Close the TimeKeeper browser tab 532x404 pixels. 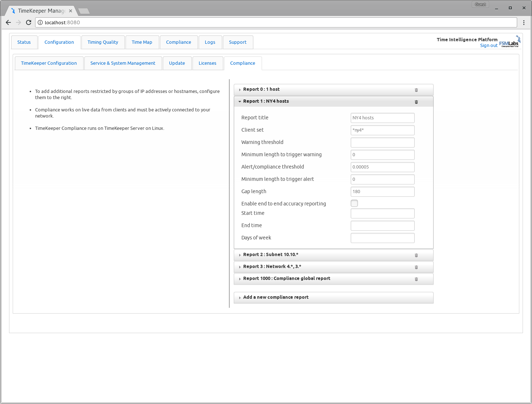coord(71,11)
